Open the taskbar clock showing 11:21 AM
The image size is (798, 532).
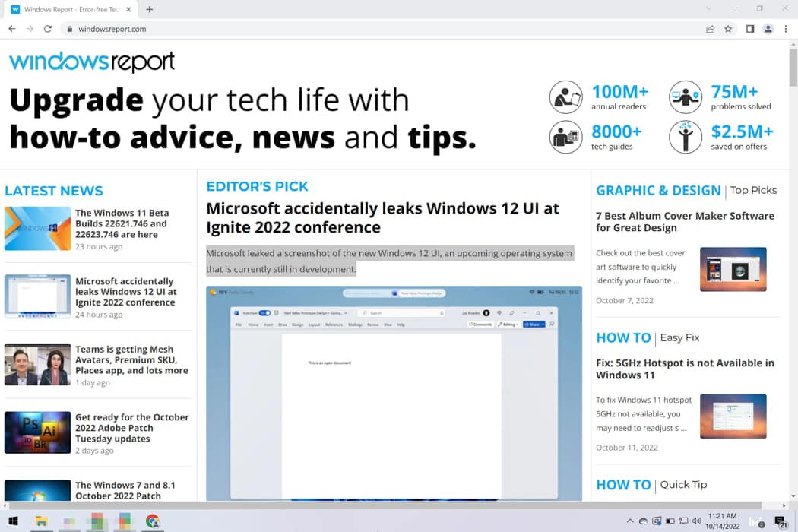tap(723, 521)
